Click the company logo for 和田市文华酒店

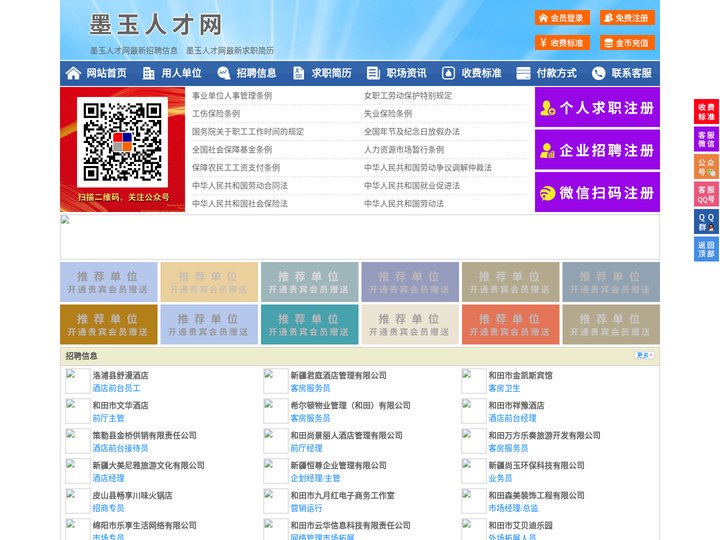click(x=77, y=411)
